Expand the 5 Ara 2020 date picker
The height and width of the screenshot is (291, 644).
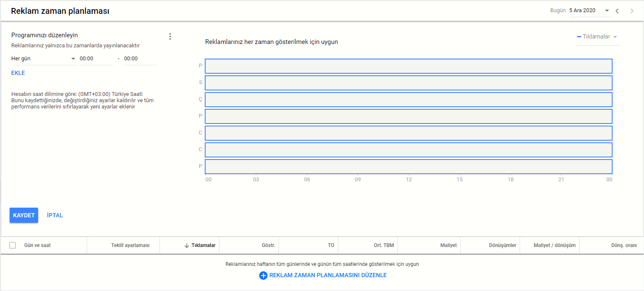click(590, 11)
